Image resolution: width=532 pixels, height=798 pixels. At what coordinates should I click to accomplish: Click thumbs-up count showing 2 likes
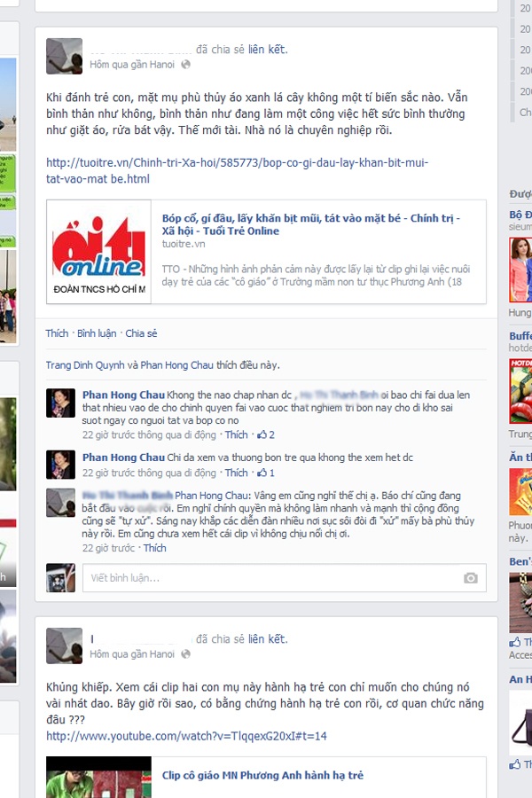266,434
